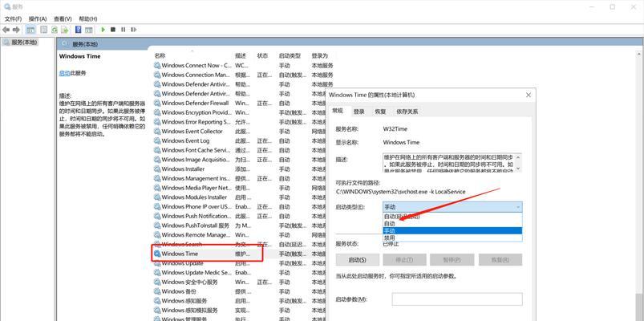Open the blue Help question-mark icon
The height and width of the screenshot is (321, 644).
[x=78, y=30]
